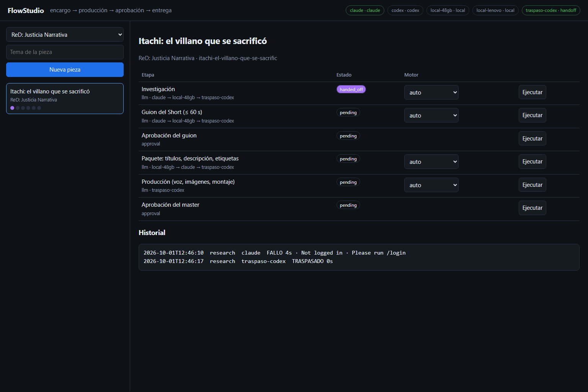Viewport: 588px width, 392px height.
Task: Click the FlowStudio logo text
Action: (x=26, y=10)
